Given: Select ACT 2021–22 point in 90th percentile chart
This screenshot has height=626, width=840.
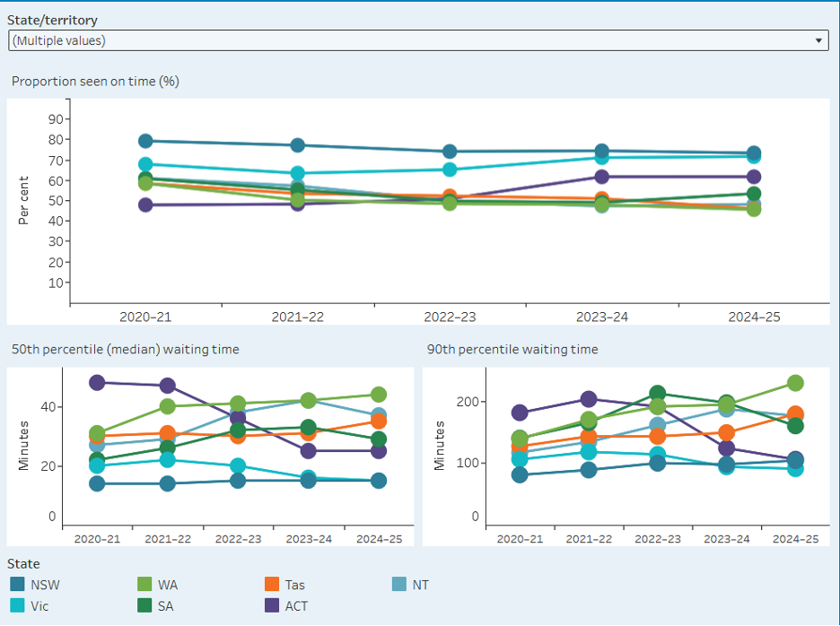Looking at the screenshot, I should click(x=589, y=399).
